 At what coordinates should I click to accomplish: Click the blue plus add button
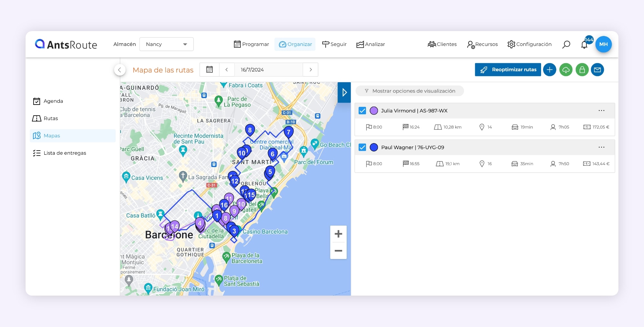(x=550, y=70)
